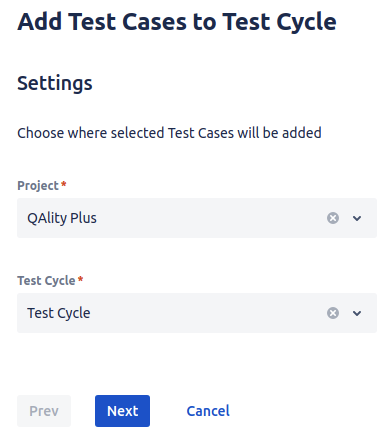The image size is (391, 443).
Task: Click the red asterisk beside Project
Action: 64,184
